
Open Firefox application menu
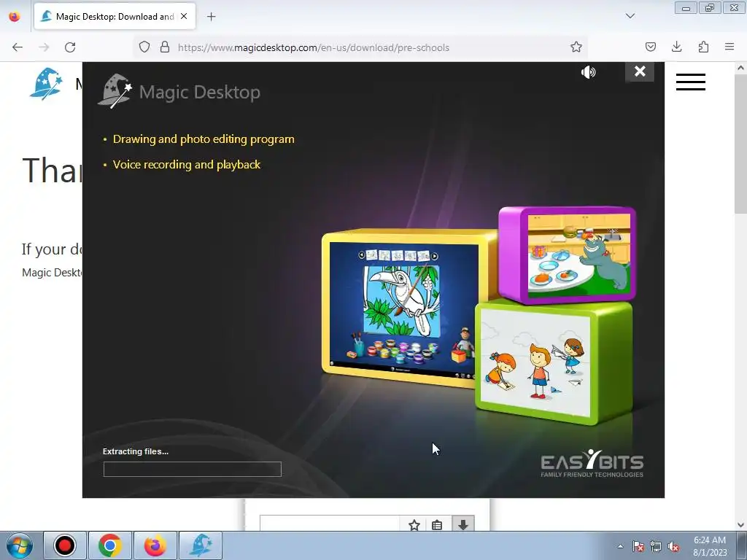click(729, 47)
